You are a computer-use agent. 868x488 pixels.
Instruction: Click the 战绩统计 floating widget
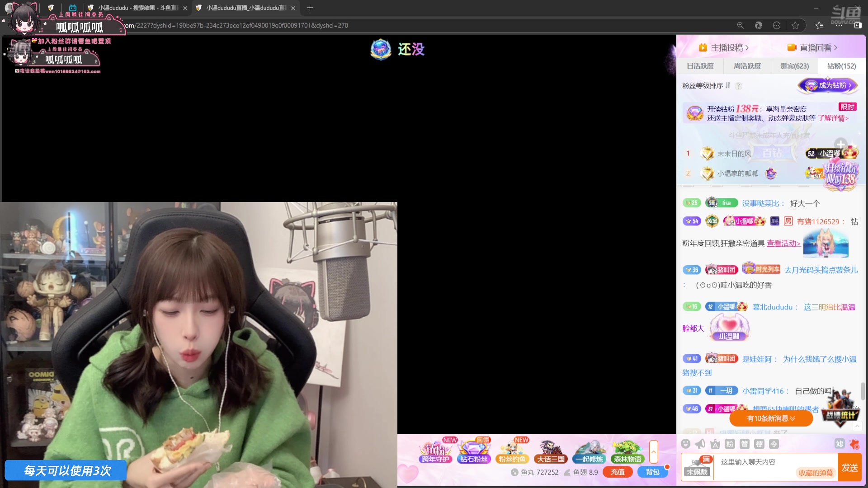point(841,409)
